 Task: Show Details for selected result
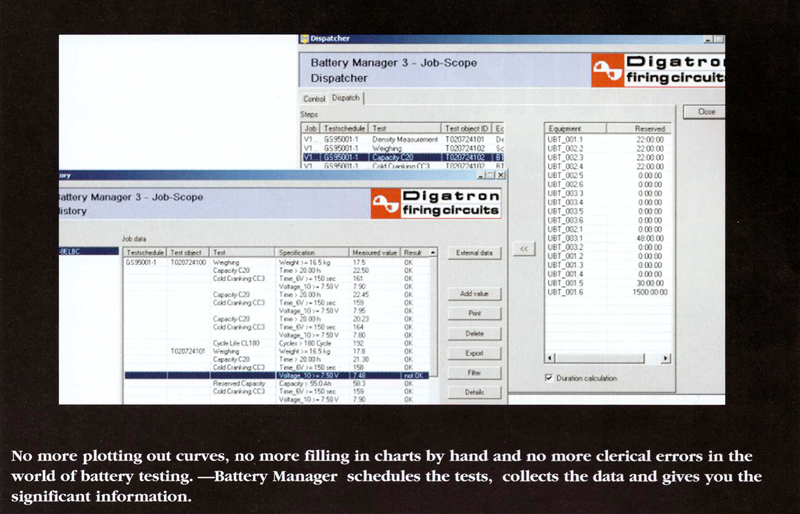coord(474,392)
